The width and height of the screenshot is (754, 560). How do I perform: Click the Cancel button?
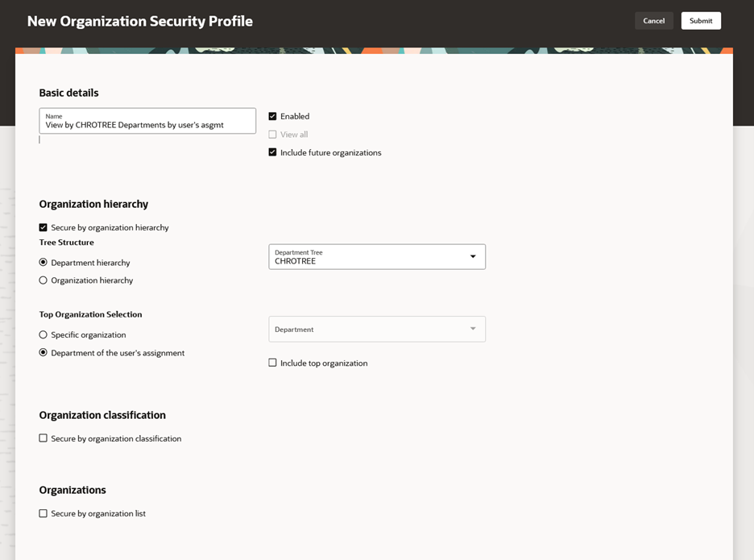653,21
